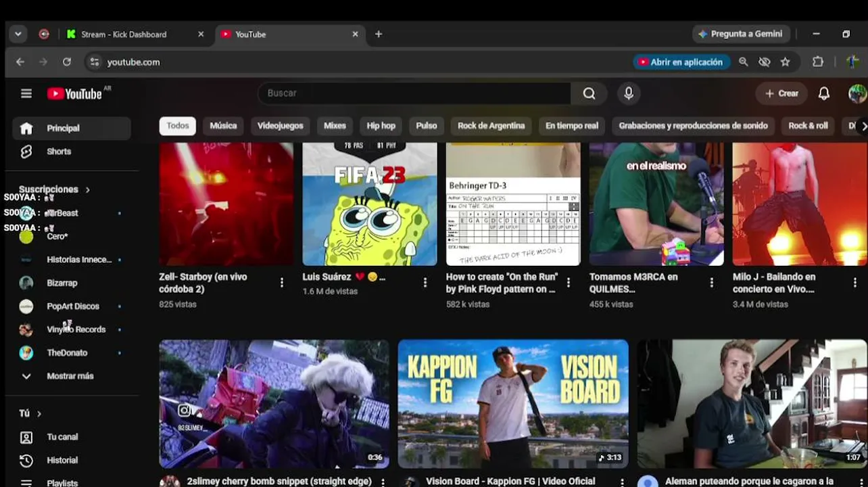Open the YouTube account avatar menu
Screen dimensions: 868x487
coord(857,93)
